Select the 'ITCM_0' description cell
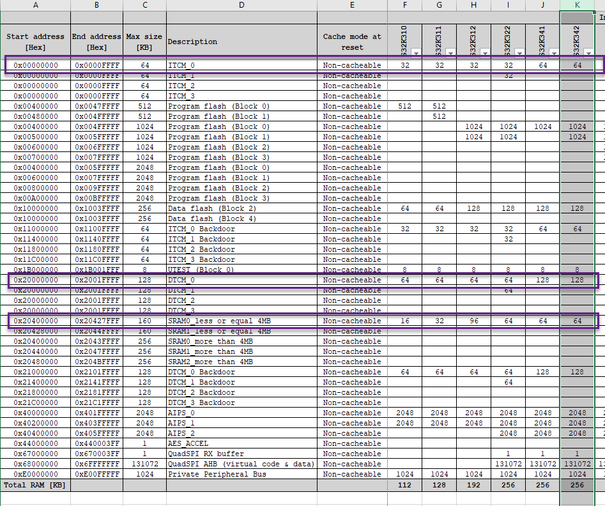605x506 pixels. pyautogui.click(x=242, y=65)
